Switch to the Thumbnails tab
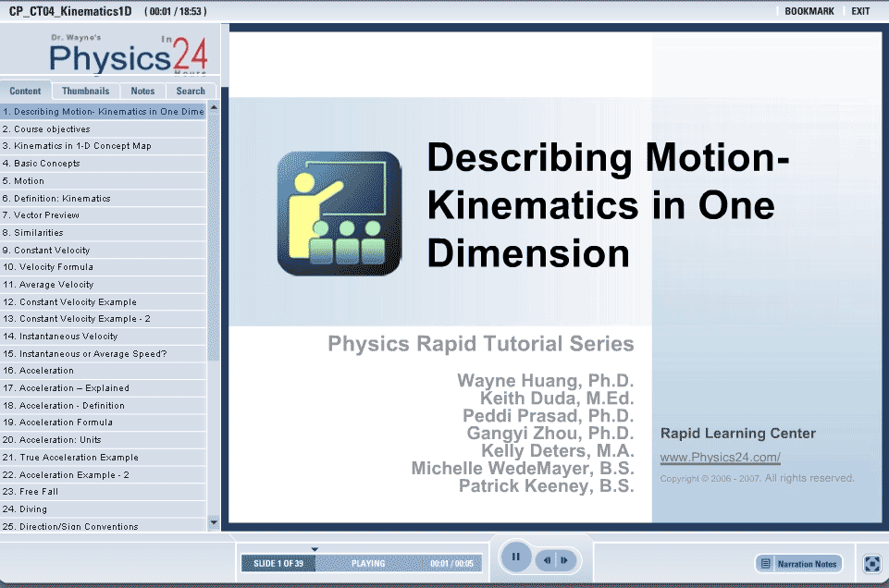Screen dimensions: 889x588 coord(85,91)
